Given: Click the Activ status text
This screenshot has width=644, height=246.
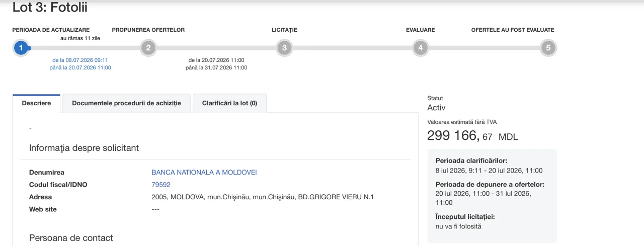Looking at the screenshot, I should [x=436, y=108].
